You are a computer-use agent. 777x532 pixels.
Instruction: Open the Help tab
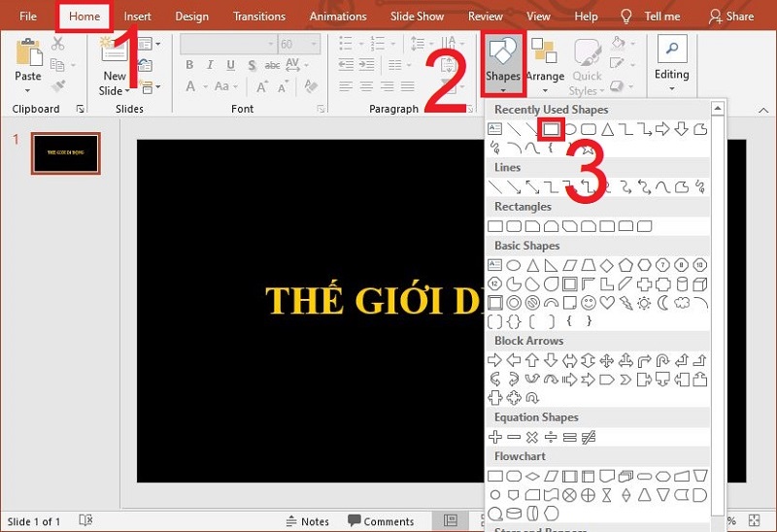tap(586, 17)
